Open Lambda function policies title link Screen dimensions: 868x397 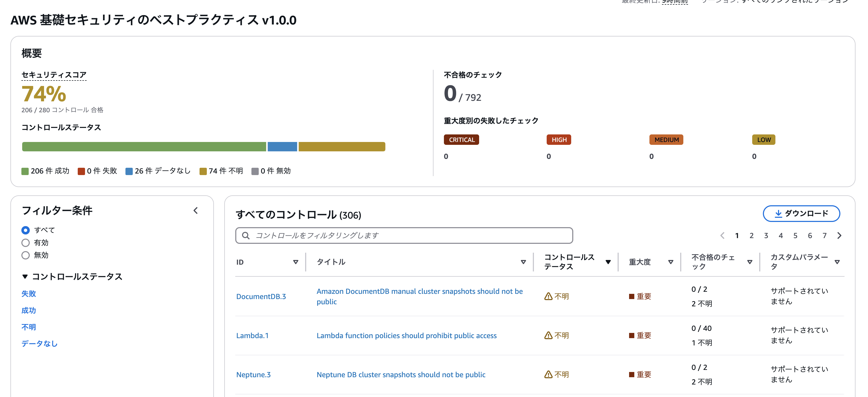(x=407, y=336)
